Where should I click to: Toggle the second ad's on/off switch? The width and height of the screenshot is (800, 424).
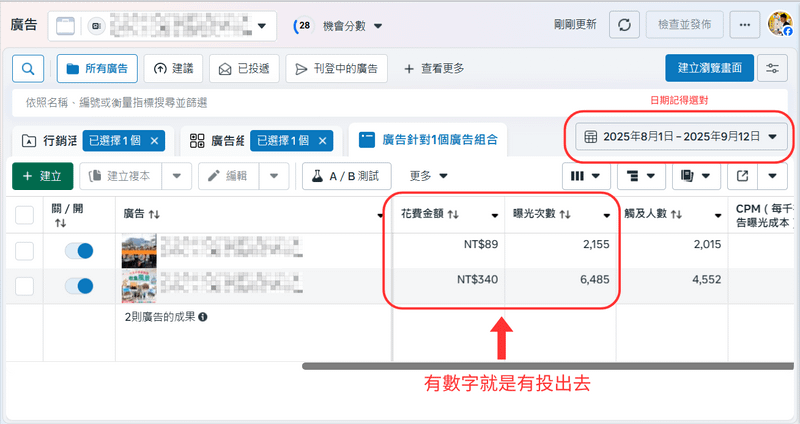pos(78,286)
